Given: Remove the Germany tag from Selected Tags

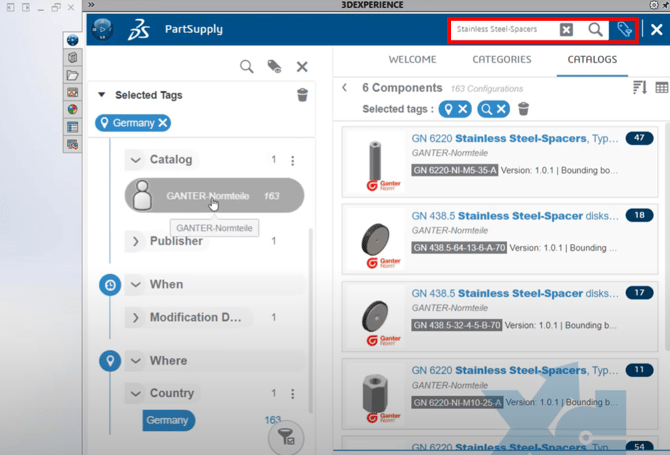Looking at the screenshot, I should click(x=163, y=123).
